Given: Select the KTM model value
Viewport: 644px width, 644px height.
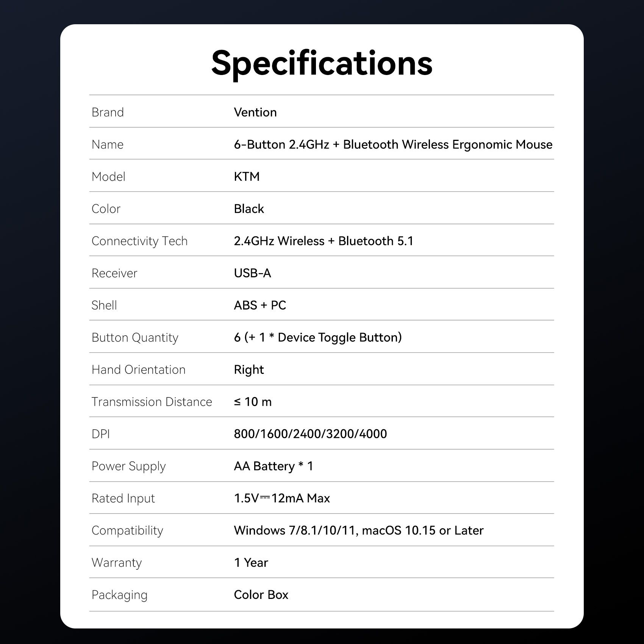Looking at the screenshot, I should [x=247, y=177].
